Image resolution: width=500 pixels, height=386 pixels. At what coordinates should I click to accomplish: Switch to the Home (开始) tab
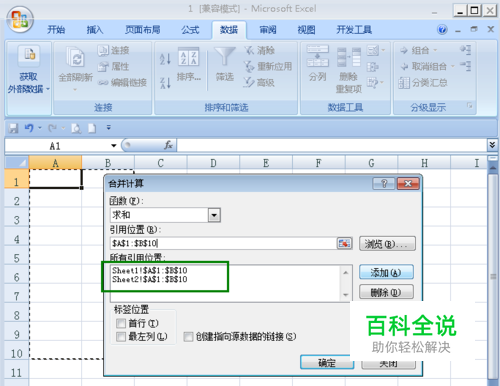click(x=56, y=30)
